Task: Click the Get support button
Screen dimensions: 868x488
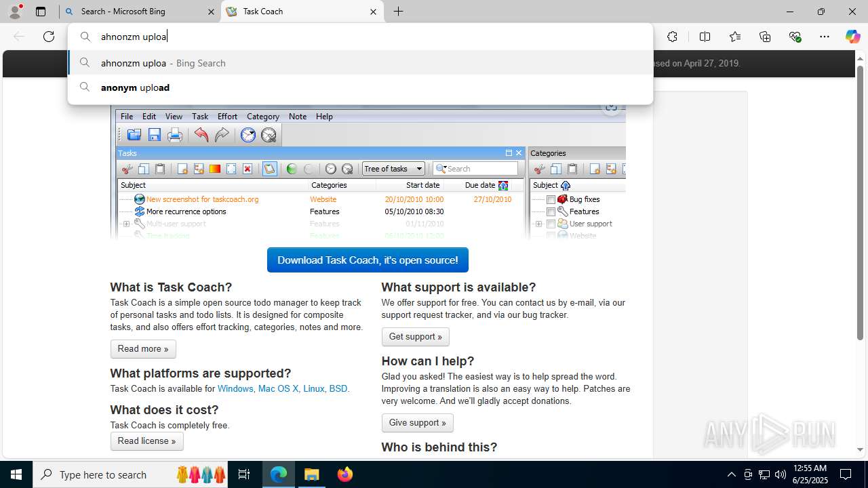Action: [415, 337]
